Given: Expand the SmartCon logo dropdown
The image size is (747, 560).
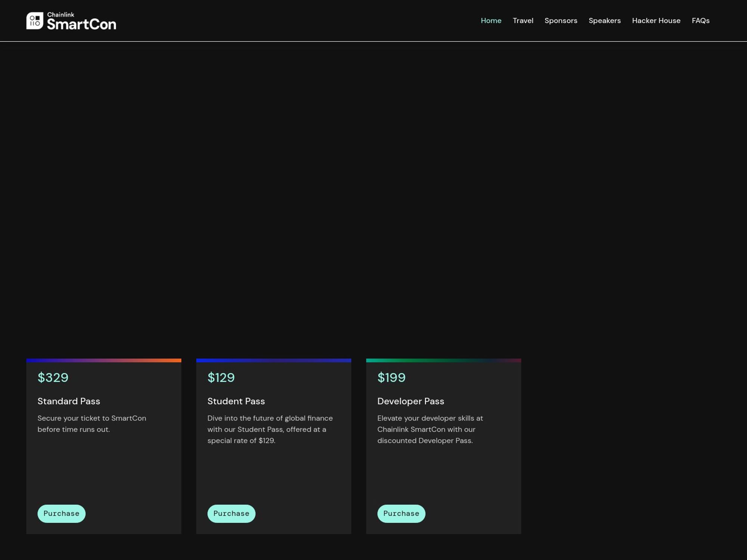Looking at the screenshot, I should 71,21.
